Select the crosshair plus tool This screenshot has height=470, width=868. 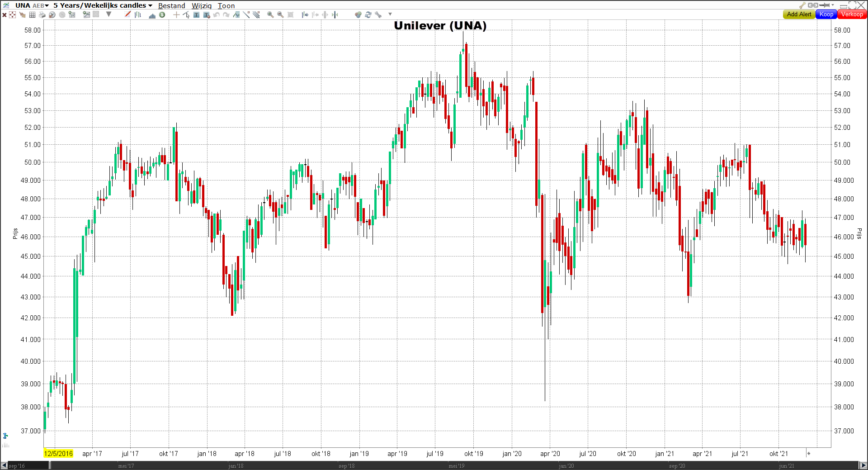[176, 14]
